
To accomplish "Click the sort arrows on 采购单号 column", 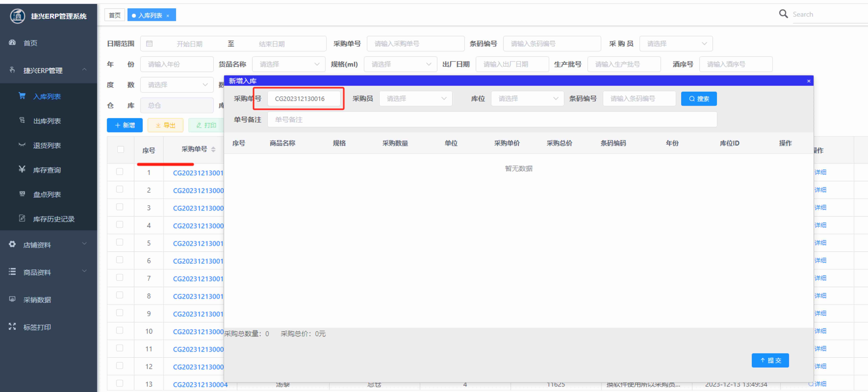I will tap(213, 149).
